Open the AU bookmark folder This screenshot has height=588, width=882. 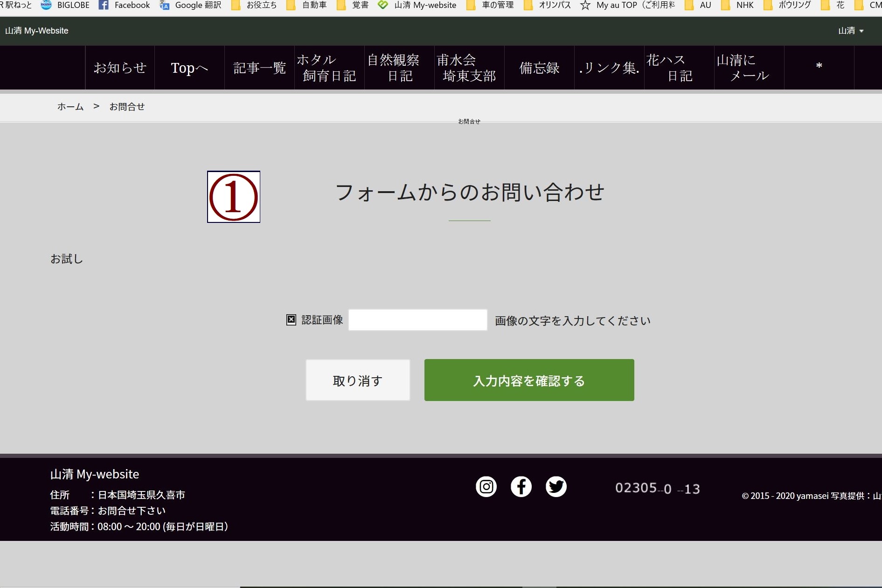(x=698, y=5)
